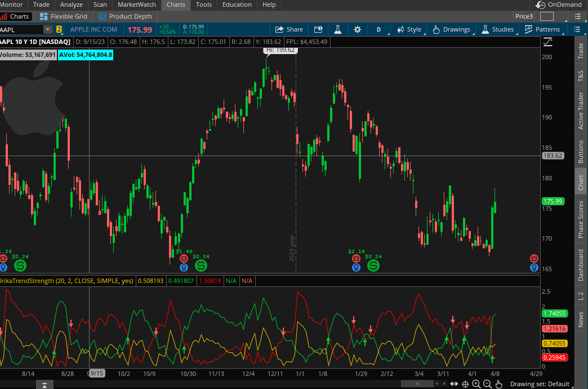Click the cyan AVol: 54,764,804.8 label
The height and width of the screenshot is (389, 588).
point(86,55)
